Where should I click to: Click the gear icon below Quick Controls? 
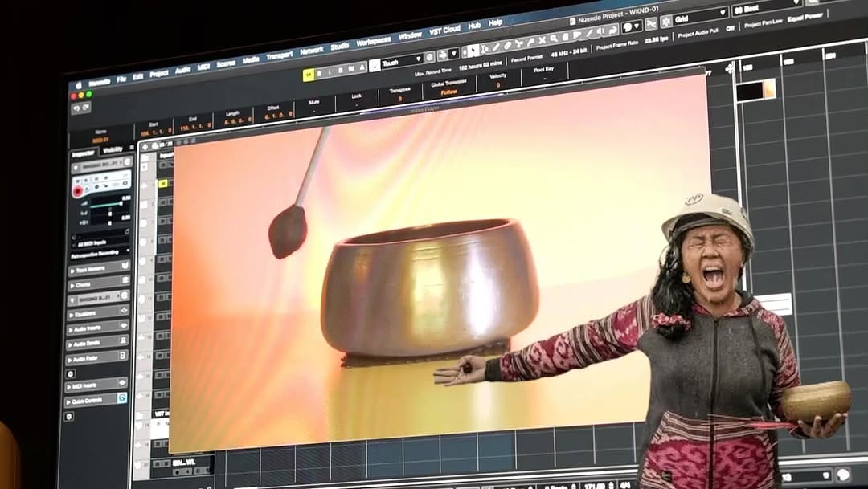(x=69, y=417)
